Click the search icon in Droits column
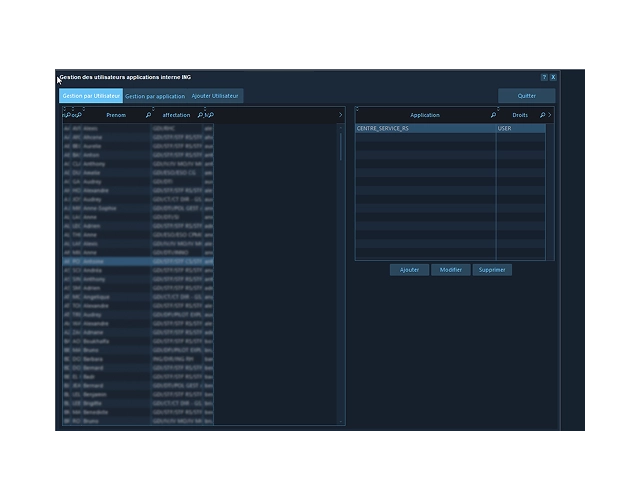Viewport: 640px width, 500px height. pyautogui.click(x=542, y=115)
